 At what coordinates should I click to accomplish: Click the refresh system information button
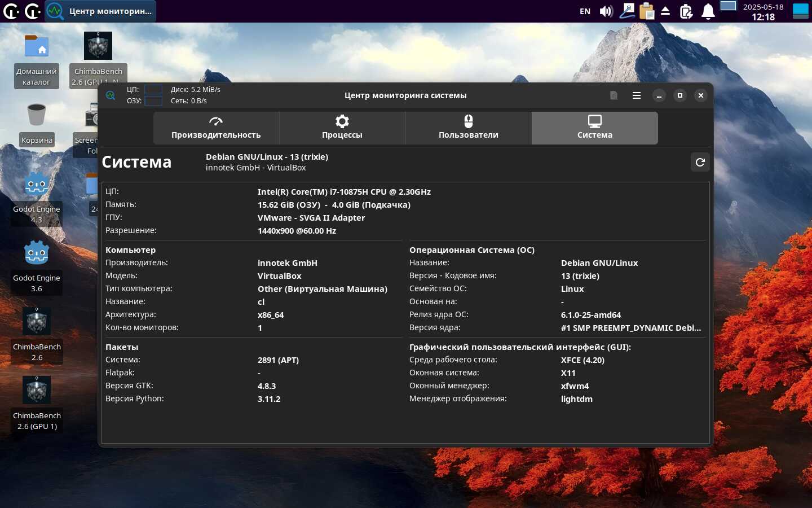point(700,163)
